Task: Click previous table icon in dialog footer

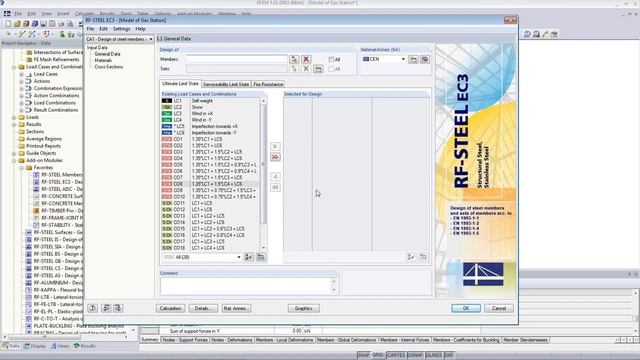Action: tap(106, 308)
